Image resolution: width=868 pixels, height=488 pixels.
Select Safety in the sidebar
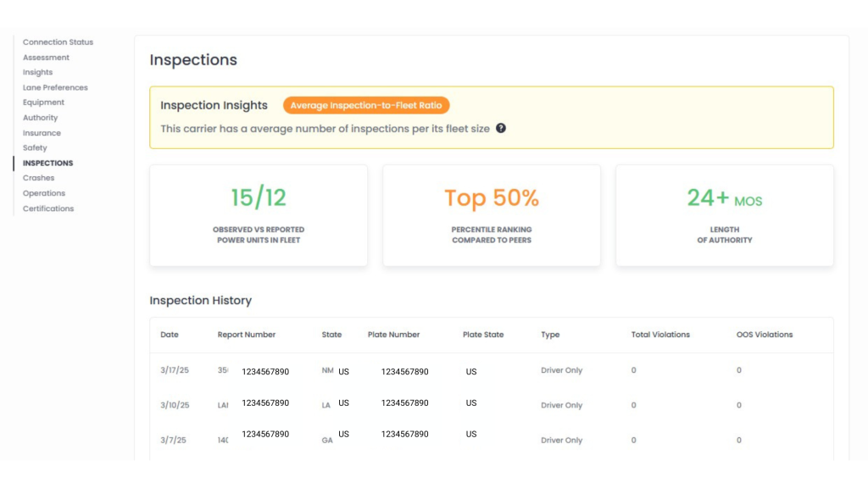pyautogui.click(x=35, y=148)
